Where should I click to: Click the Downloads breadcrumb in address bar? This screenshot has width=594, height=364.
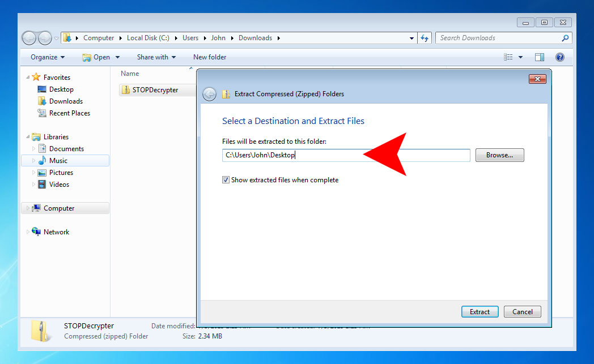pos(255,38)
